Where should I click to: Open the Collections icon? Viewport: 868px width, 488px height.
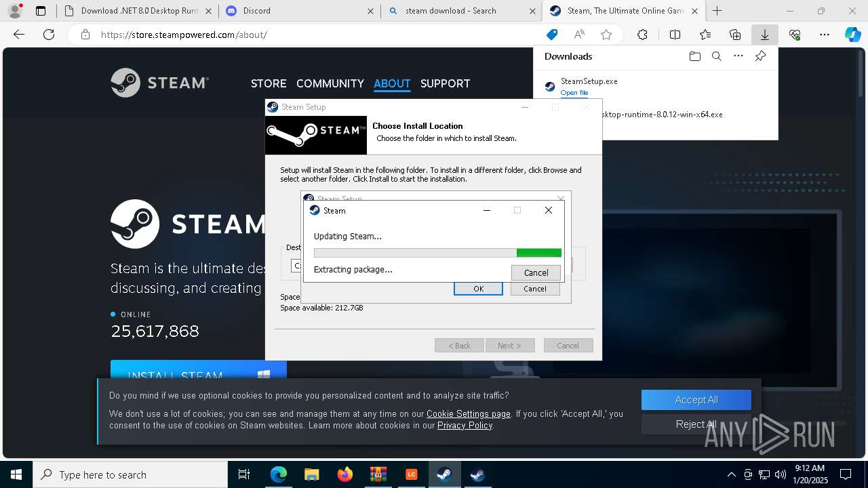735,35
